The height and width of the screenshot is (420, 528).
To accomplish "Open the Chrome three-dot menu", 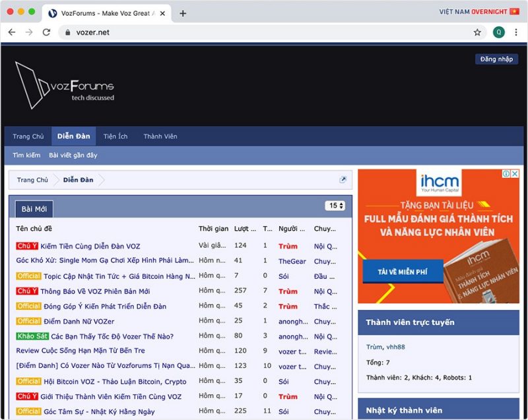I will (516, 32).
